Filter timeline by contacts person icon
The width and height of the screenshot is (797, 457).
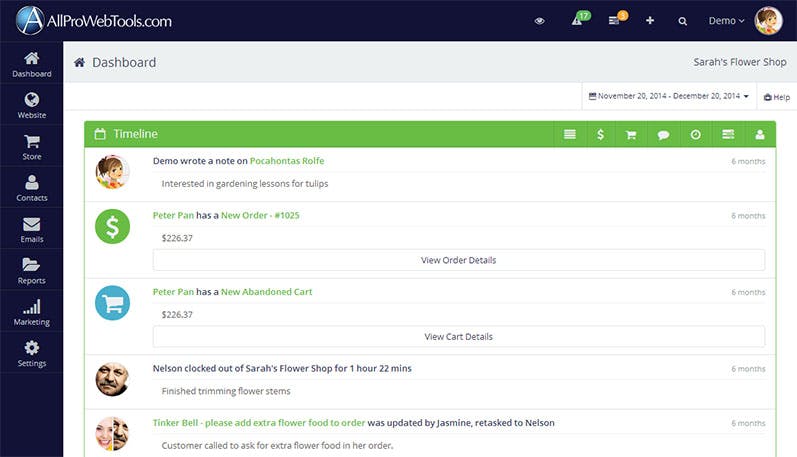point(760,134)
